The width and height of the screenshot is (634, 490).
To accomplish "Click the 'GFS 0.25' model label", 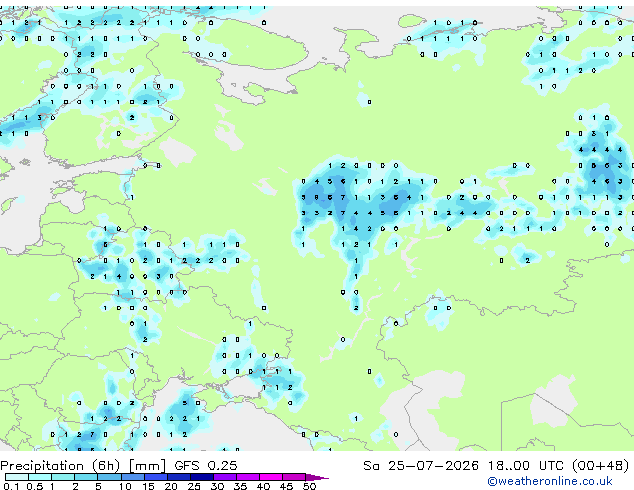I will tap(206, 466).
